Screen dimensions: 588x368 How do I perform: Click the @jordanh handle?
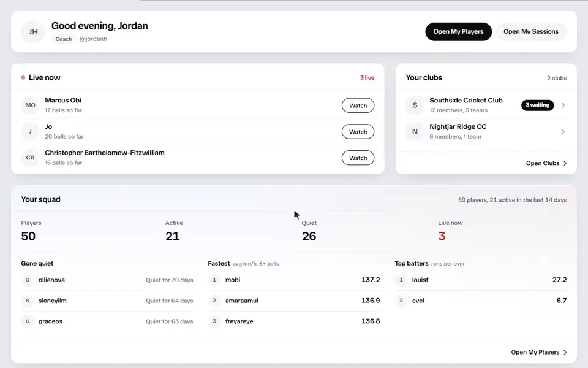93,39
